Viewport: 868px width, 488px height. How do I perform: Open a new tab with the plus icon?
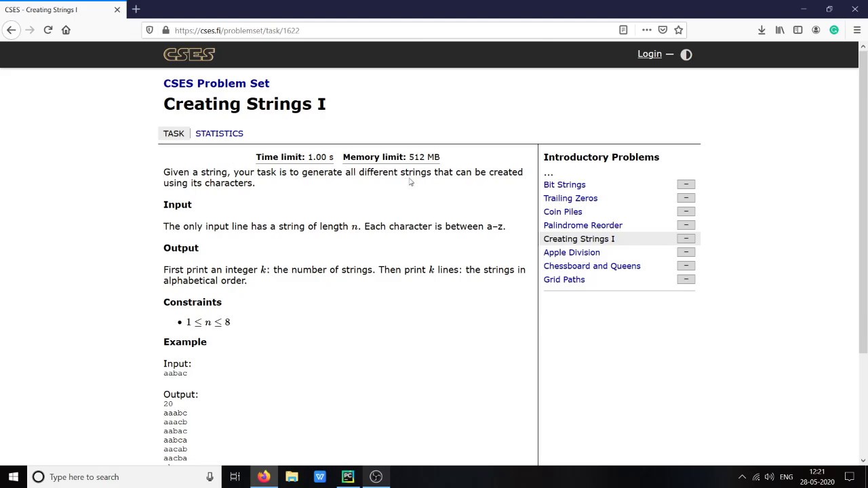point(136,9)
